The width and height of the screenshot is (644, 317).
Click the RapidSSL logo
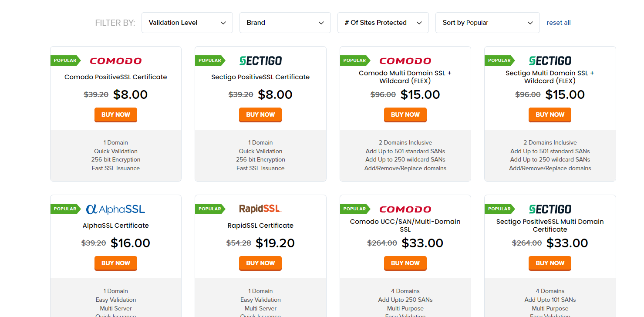click(x=260, y=209)
